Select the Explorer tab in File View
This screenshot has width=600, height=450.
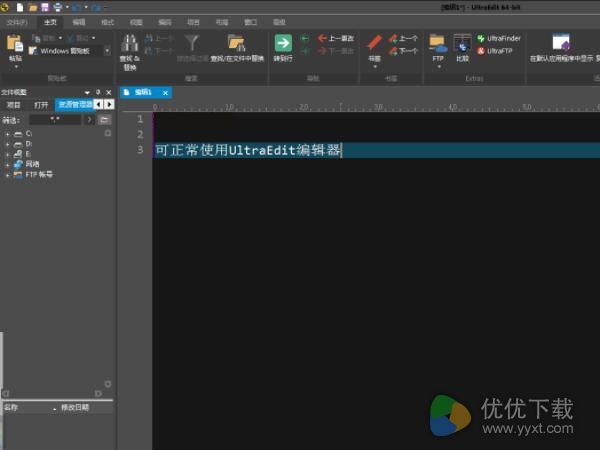(74, 104)
